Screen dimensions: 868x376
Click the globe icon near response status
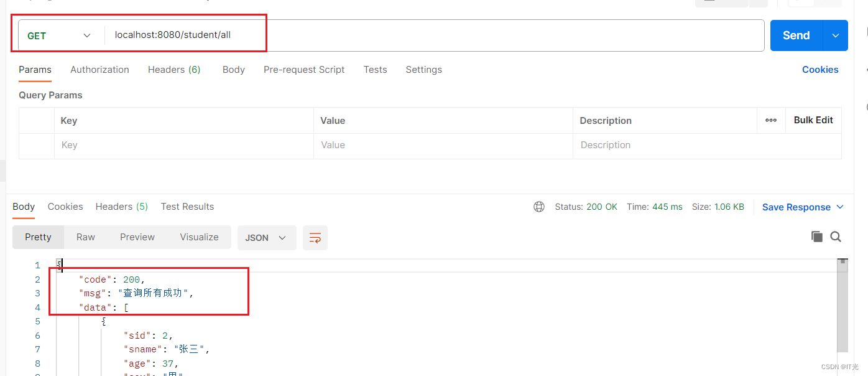[x=538, y=206]
